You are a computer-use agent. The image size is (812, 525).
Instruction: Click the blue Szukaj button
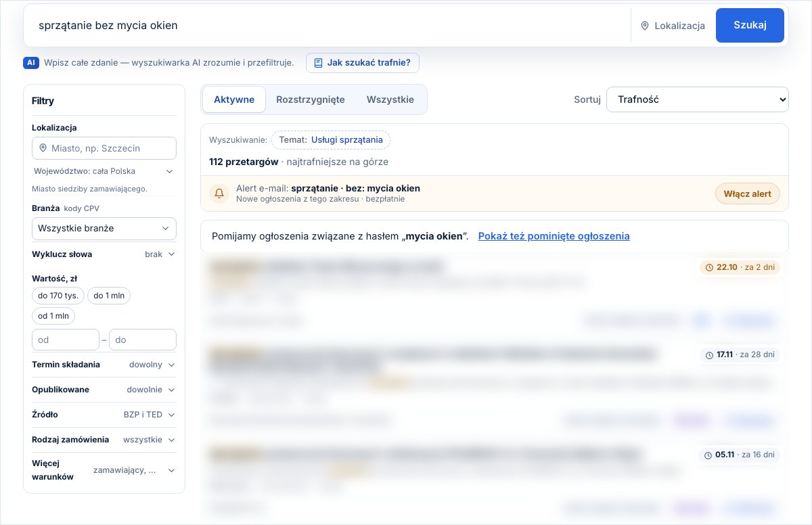[750, 25]
